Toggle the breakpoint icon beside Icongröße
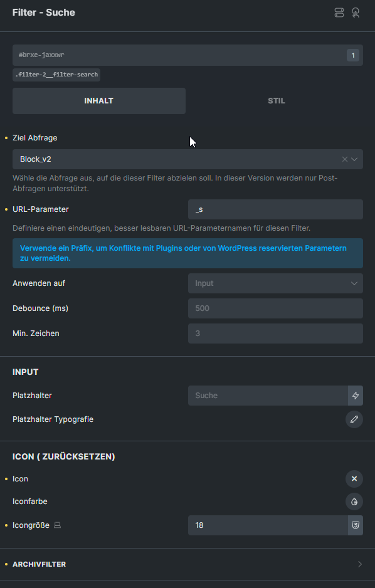375x588 pixels. (x=57, y=525)
